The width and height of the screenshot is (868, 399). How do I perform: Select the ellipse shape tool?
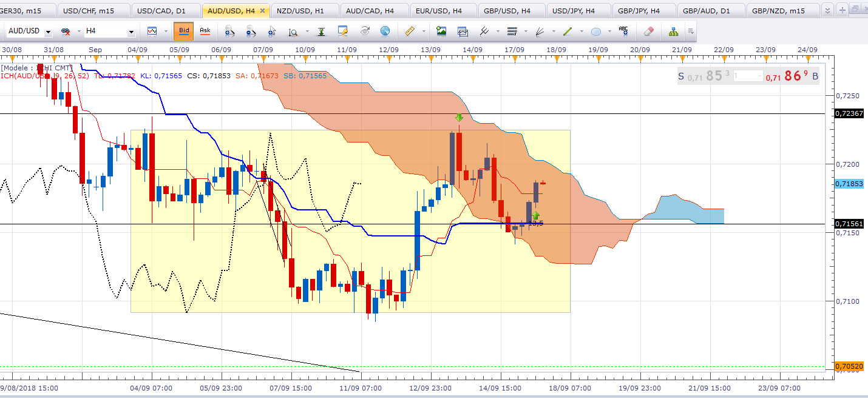595,32
